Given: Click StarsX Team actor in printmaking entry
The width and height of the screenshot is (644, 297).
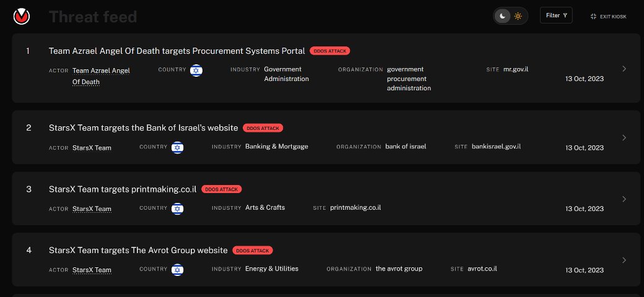Looking at the screenshot, I should tap(92, 209).
